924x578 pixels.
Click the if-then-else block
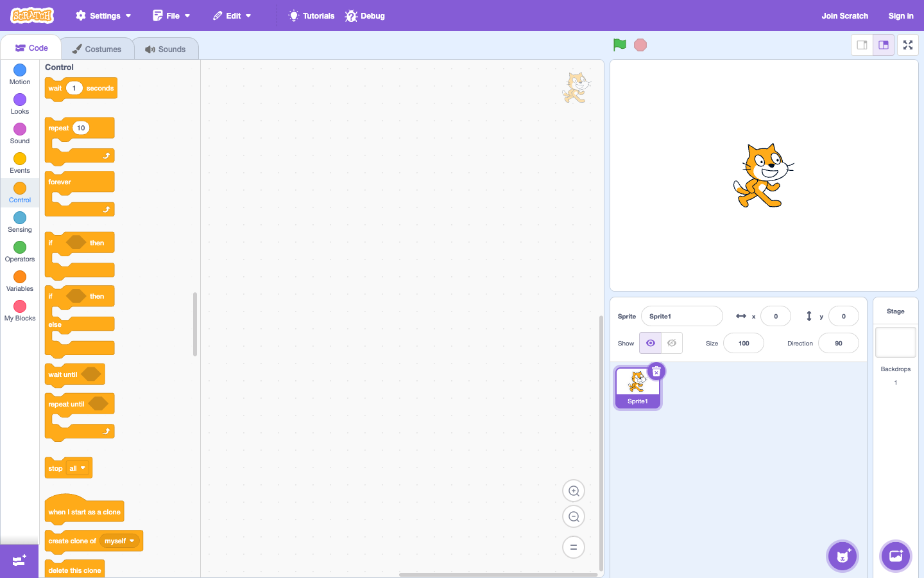tap(80, 321)
